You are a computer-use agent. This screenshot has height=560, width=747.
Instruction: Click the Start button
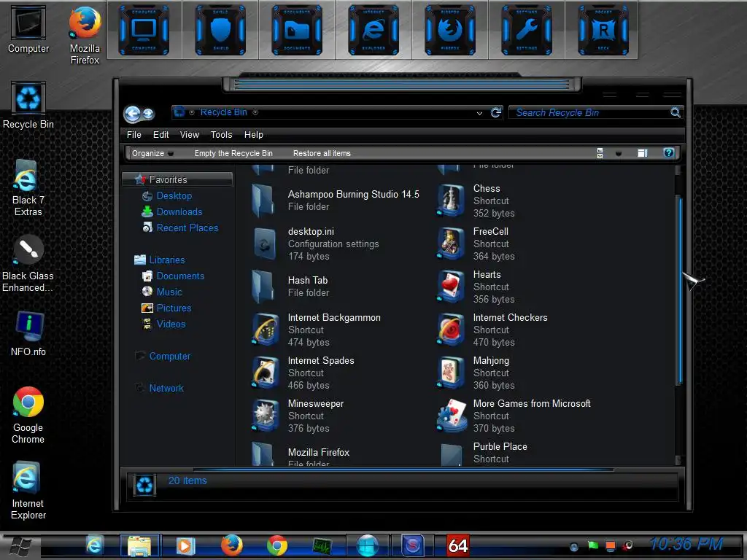[x=20, y=545]
